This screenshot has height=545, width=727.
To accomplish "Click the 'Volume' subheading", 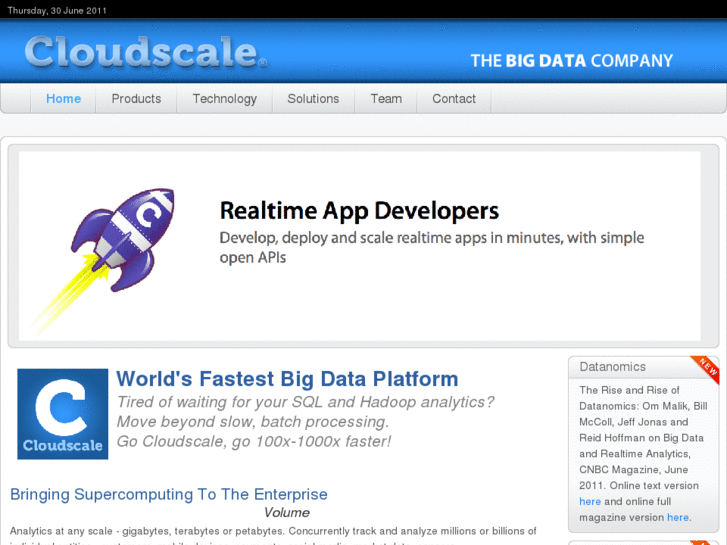I will point(287,513).
